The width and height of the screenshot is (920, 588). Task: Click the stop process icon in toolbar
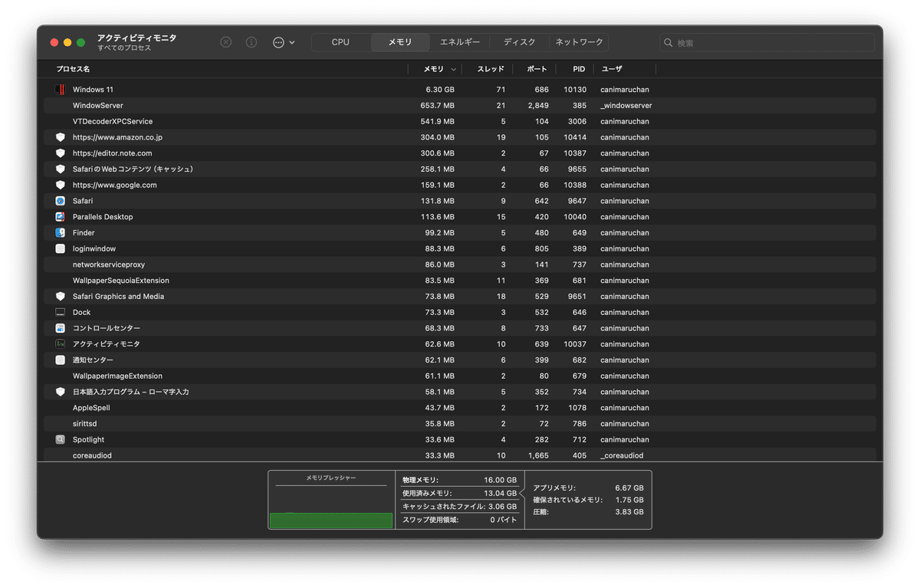pos(225,42)
